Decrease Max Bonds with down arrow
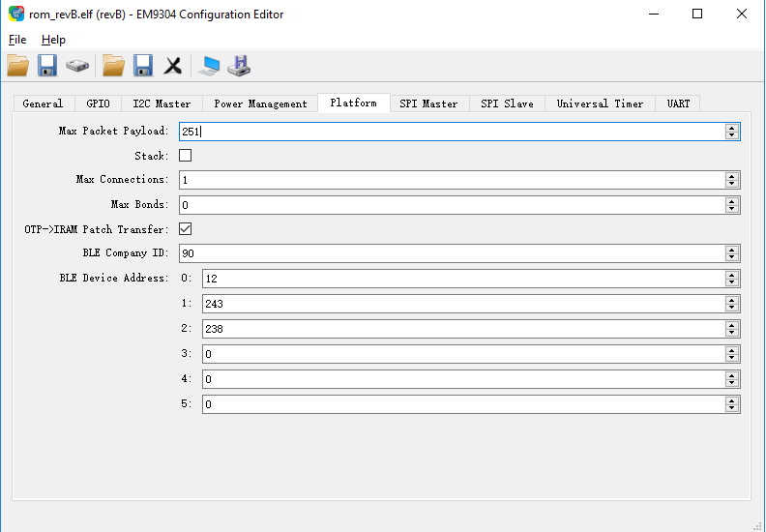The image size is (766, 532). tap(732, 209)
